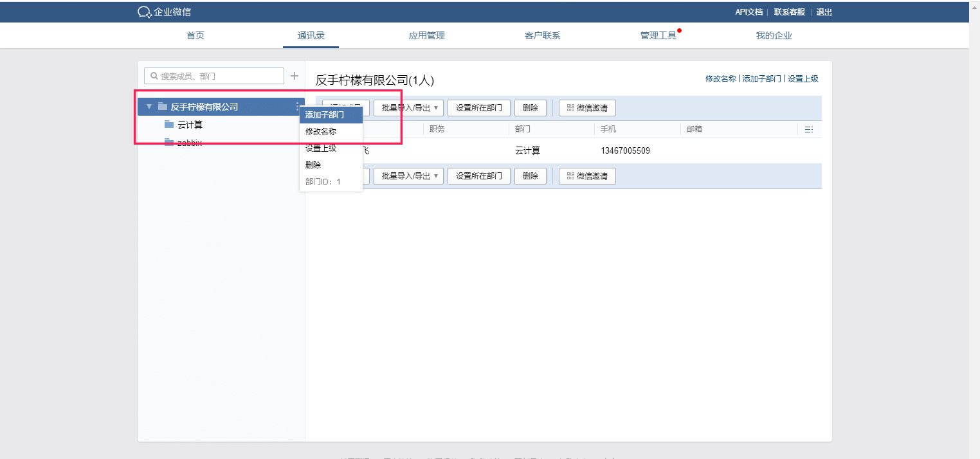The height and width of the screenshot is (459, 980).
Task: Click the column settings icon in table header
Action: (809, 129)
